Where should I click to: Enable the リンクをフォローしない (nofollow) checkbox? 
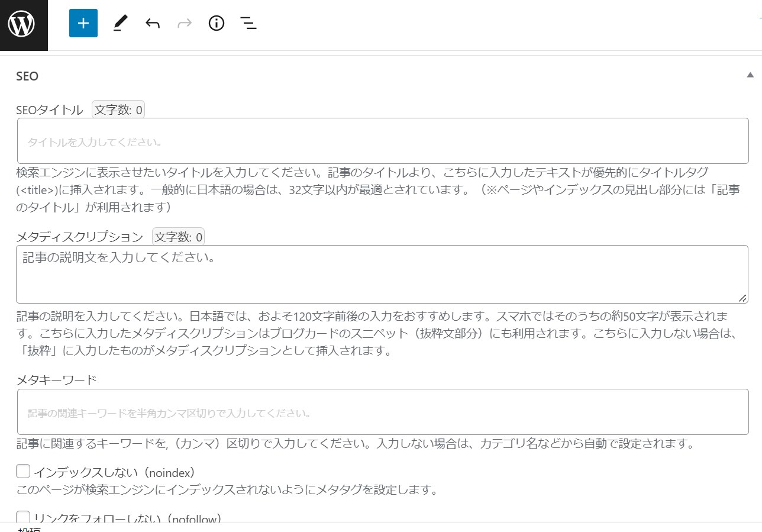23,517
